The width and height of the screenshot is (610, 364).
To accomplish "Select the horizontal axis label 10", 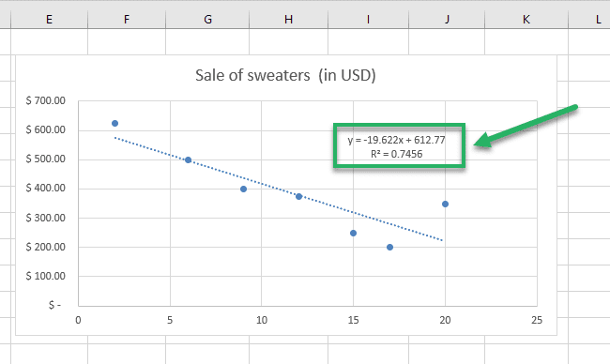I will pyautogui.click(x=262, y=320).
